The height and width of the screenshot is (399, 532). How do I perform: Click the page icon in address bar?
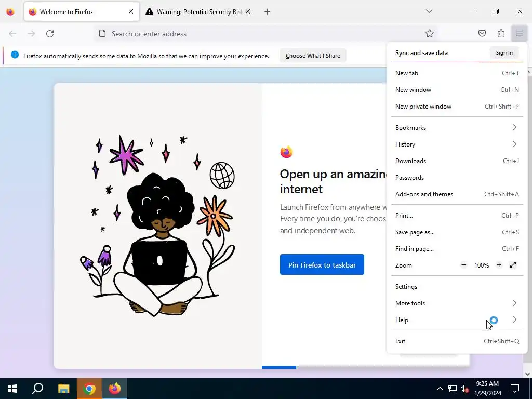pos(102,33)
